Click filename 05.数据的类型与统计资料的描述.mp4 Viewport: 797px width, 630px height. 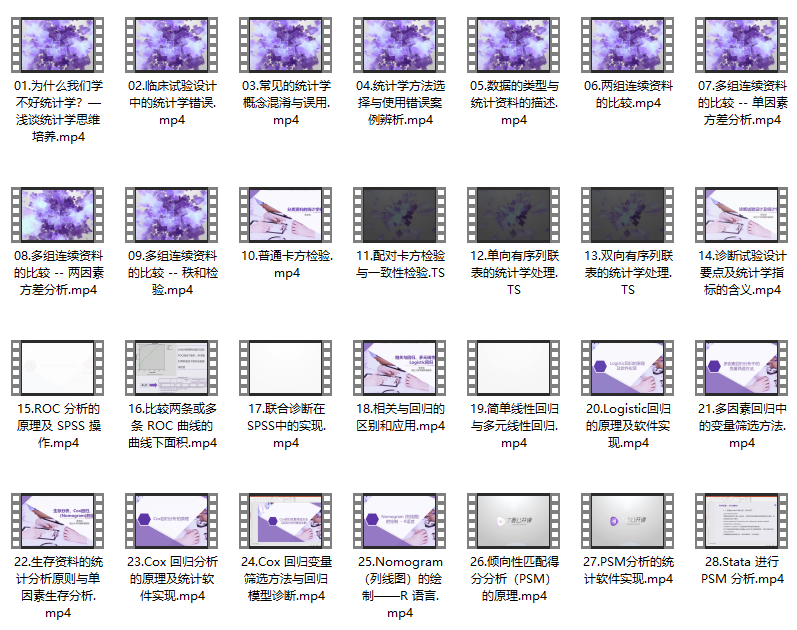(x=514, y=103)
